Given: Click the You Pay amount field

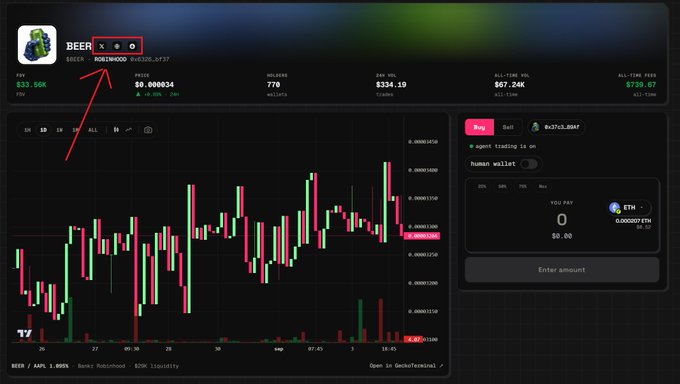Looking at the screenshot, I should pyautogui.click(x=562, y=220).
